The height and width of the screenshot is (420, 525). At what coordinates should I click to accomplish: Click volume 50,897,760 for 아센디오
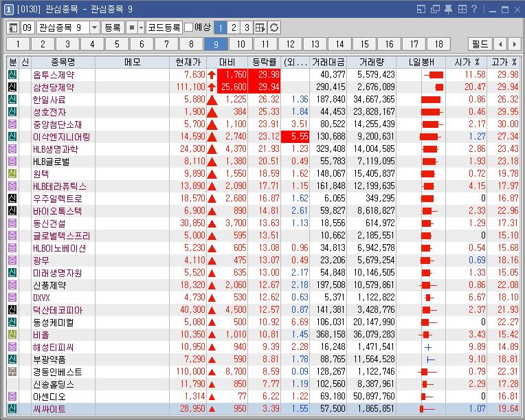[374, 396]
